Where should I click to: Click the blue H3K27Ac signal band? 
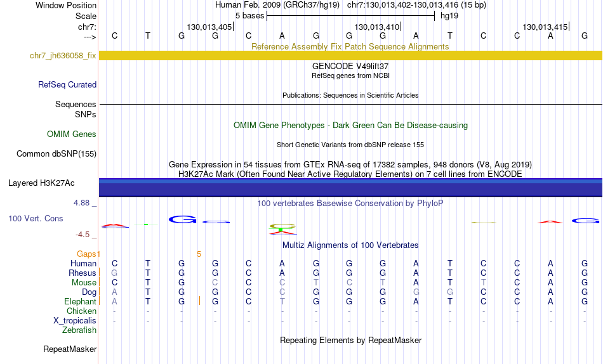[x=350, y=188]
